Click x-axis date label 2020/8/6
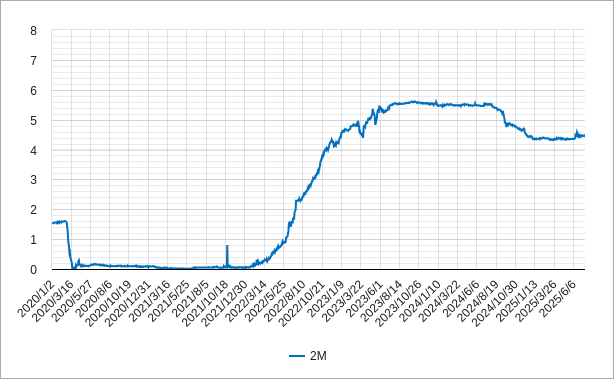 click(94, 299)
